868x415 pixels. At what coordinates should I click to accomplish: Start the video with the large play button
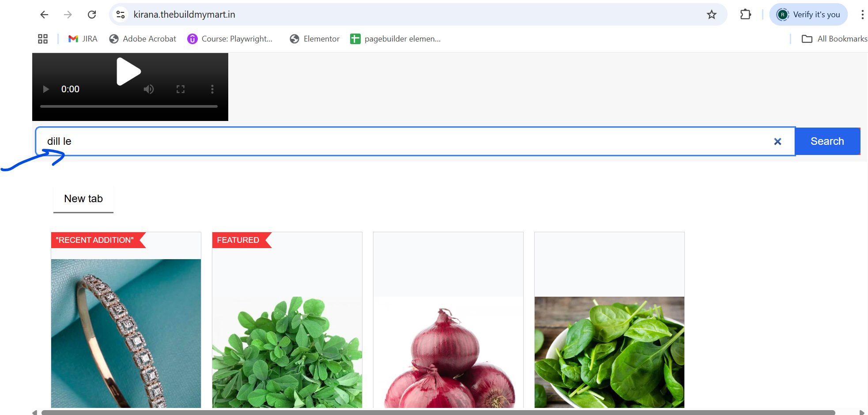tap(128, 71)
